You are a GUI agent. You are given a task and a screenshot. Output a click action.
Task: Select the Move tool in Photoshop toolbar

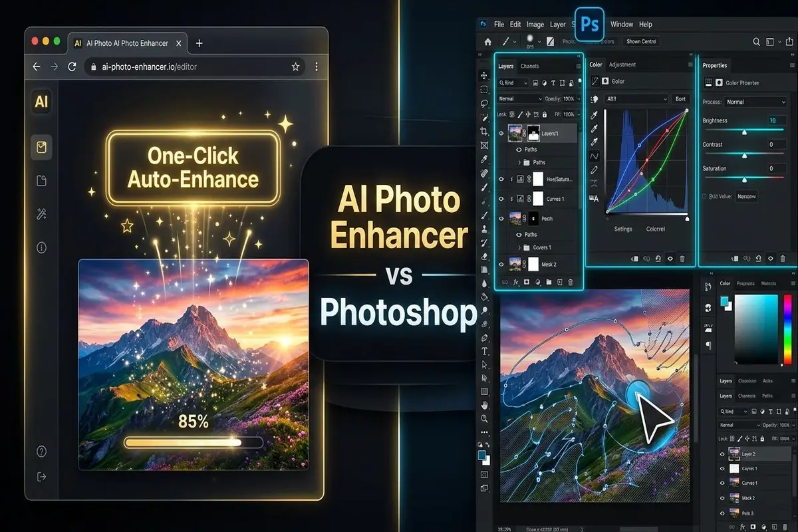click(484, 75)
